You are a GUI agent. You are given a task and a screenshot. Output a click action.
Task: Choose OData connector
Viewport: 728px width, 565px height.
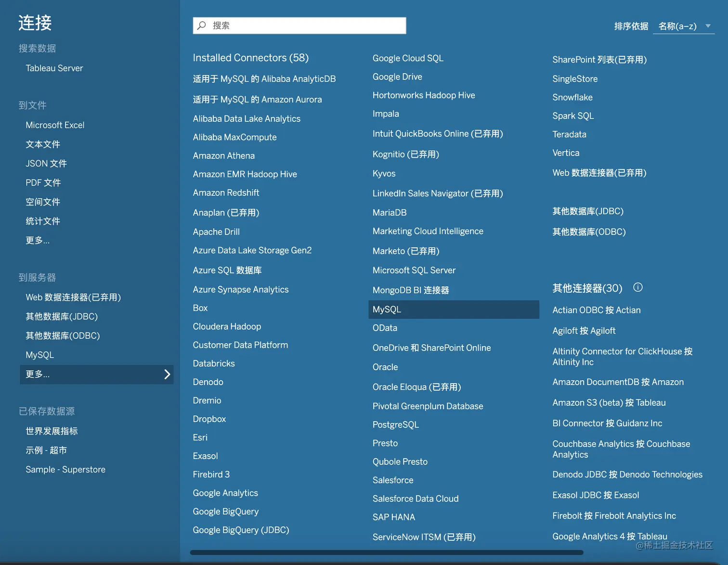tap(385, 328)
